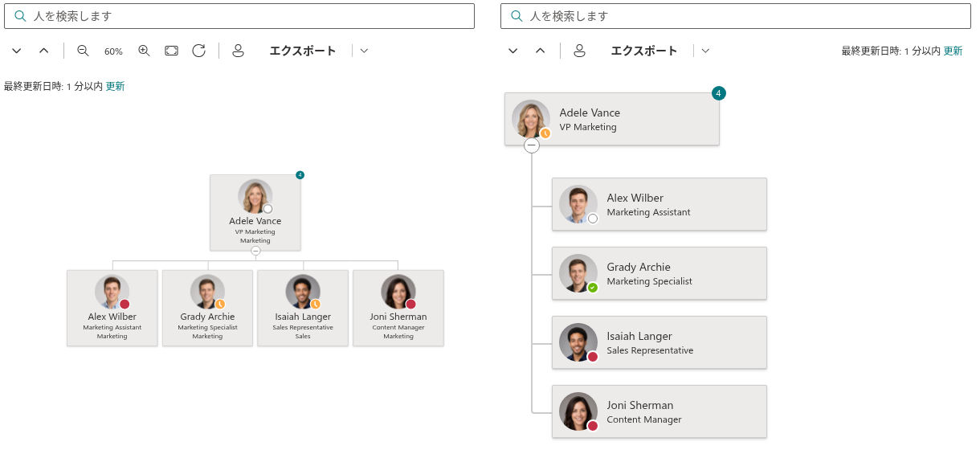Click the right panel up chevron icon

point(541,51)
